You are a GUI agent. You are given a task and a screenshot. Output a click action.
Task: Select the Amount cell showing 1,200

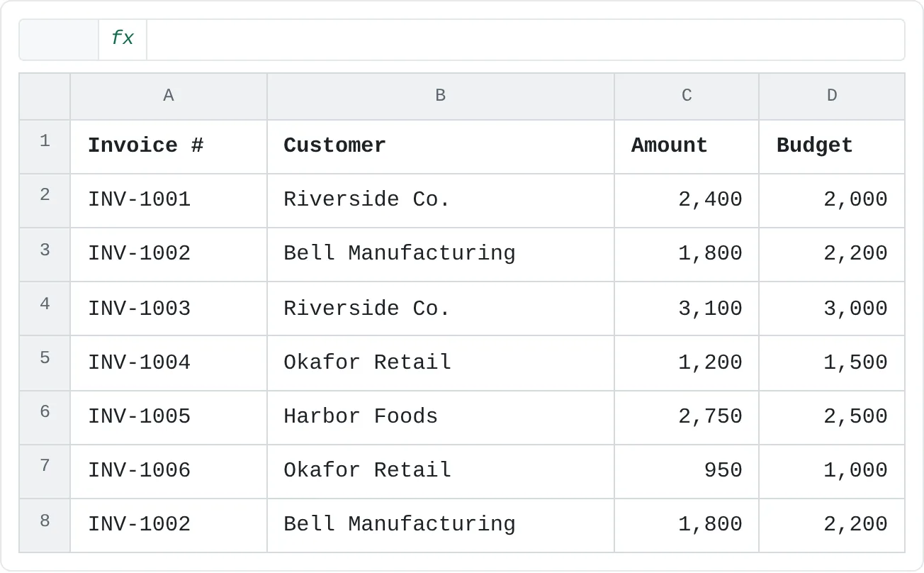click(687, 363)
